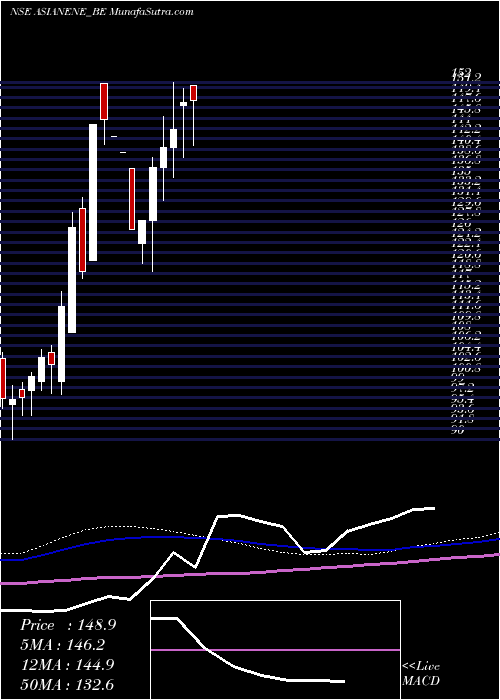Click the '<<Live MACD' label
The image size is (500, 700).
[421, 674]
